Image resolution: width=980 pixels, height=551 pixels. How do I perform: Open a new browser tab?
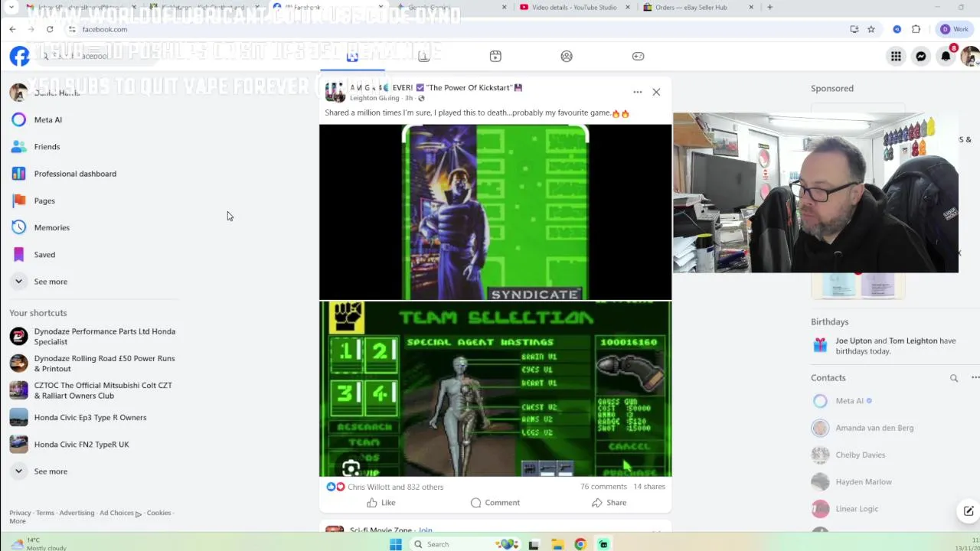[769, 7]
